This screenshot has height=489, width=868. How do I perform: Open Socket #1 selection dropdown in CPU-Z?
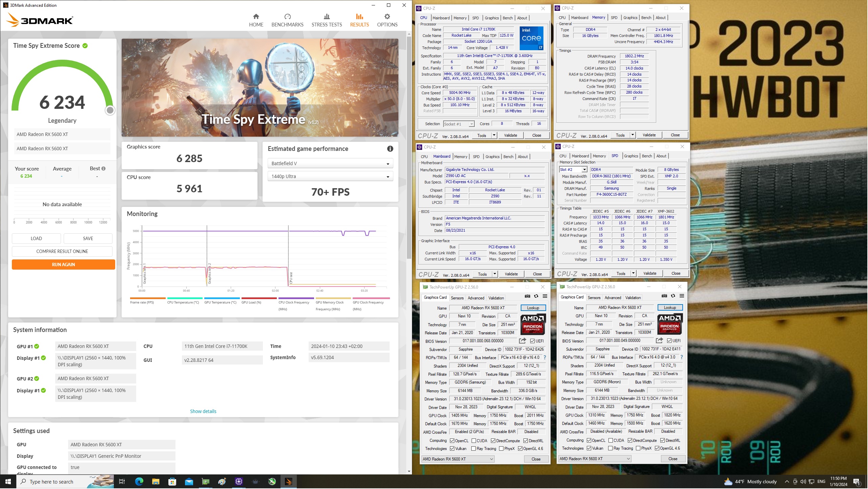pos(459,124)
